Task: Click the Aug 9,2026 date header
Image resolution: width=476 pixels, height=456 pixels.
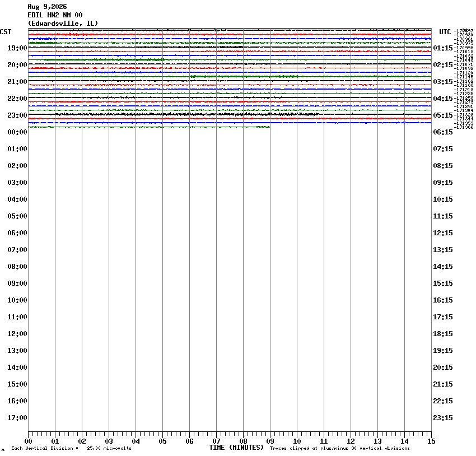Action: tap(48, 7)
